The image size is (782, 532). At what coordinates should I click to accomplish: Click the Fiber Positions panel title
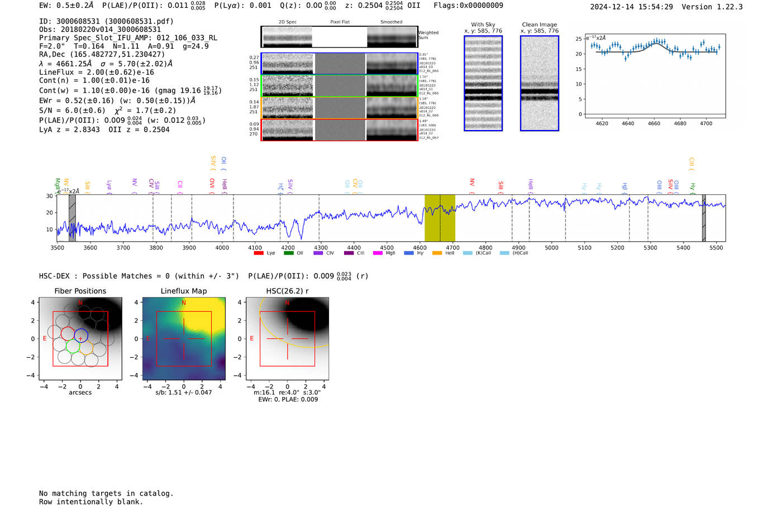[80, 291]
